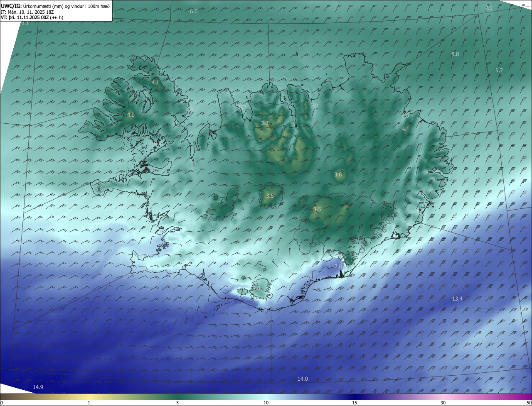532x406 pixels.
Task: Click the 5.7 value label on the map
Action: pos(499,71)
